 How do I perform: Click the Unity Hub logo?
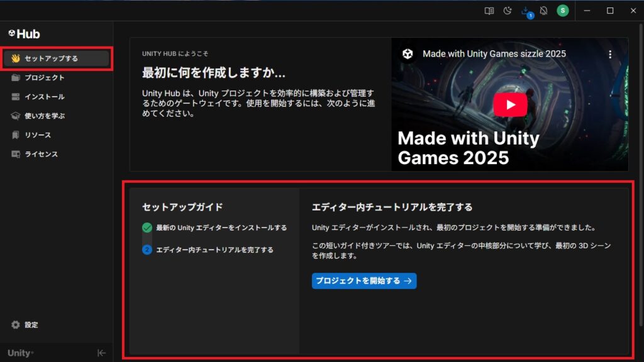[25, 34]
